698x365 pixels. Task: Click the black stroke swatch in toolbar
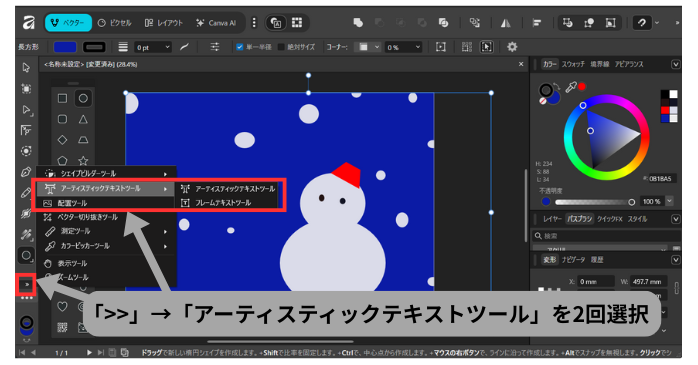94,47
